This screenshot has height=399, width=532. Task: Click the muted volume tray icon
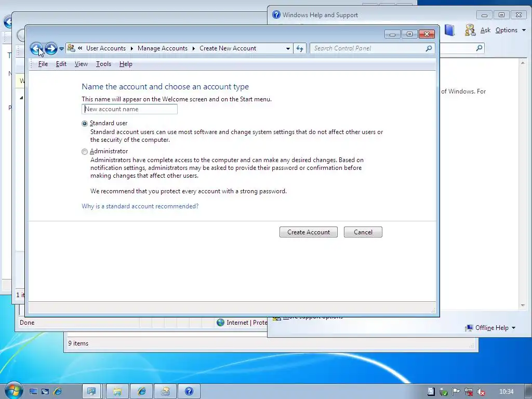point(481,392)
